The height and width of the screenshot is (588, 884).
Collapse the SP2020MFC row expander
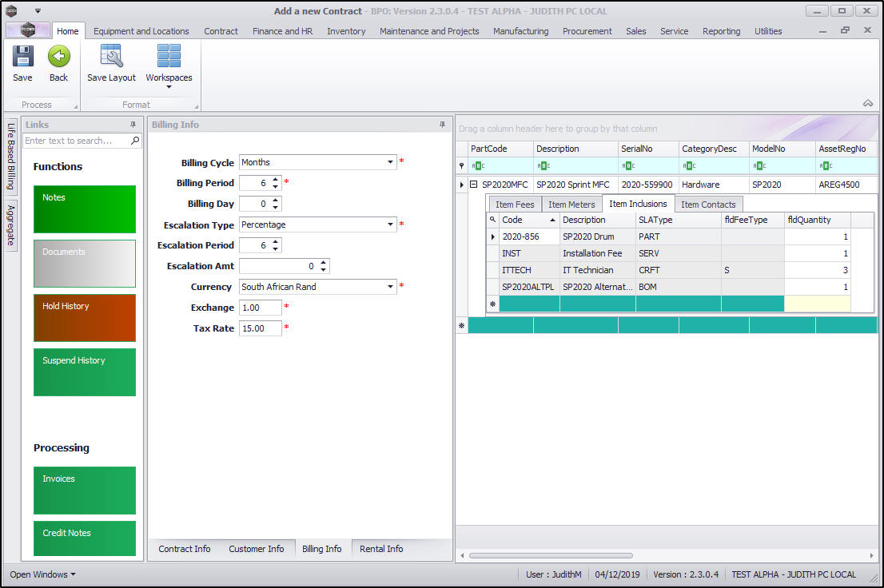point(473,185)
